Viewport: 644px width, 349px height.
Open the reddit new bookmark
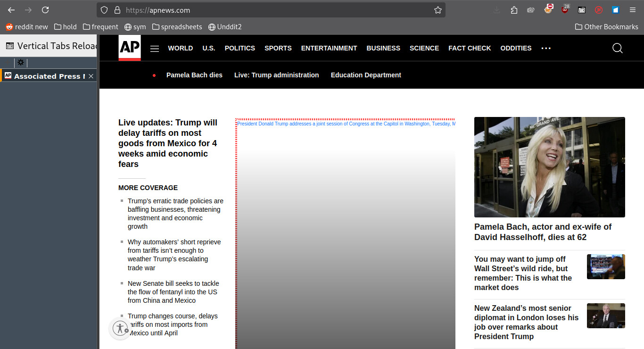click(27, 27)
